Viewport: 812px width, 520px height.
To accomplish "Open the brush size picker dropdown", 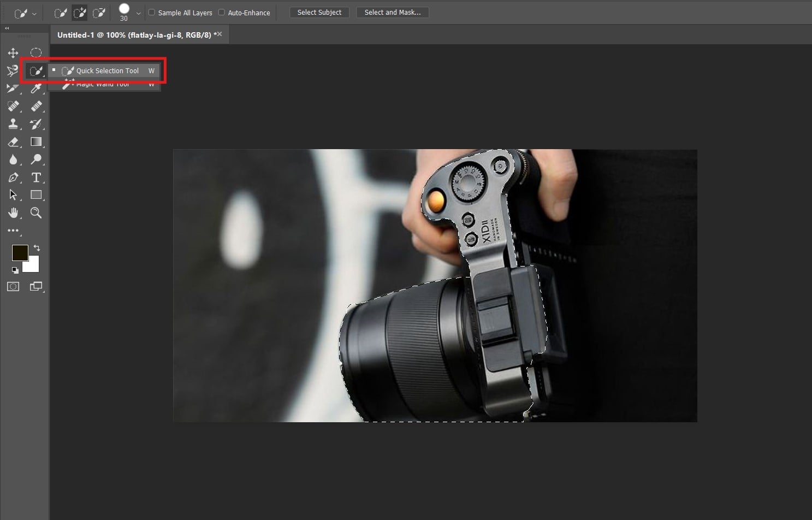I will point(138,13).
